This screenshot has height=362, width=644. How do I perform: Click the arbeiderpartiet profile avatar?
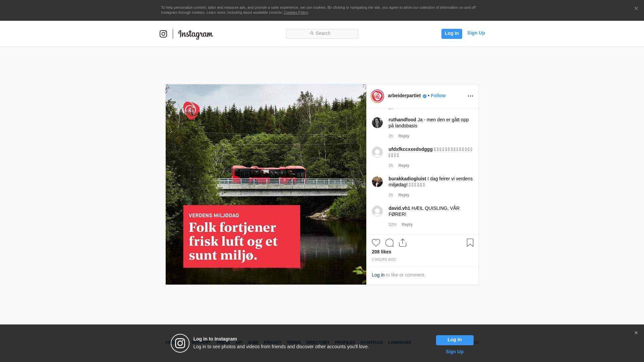pos(377,96)
